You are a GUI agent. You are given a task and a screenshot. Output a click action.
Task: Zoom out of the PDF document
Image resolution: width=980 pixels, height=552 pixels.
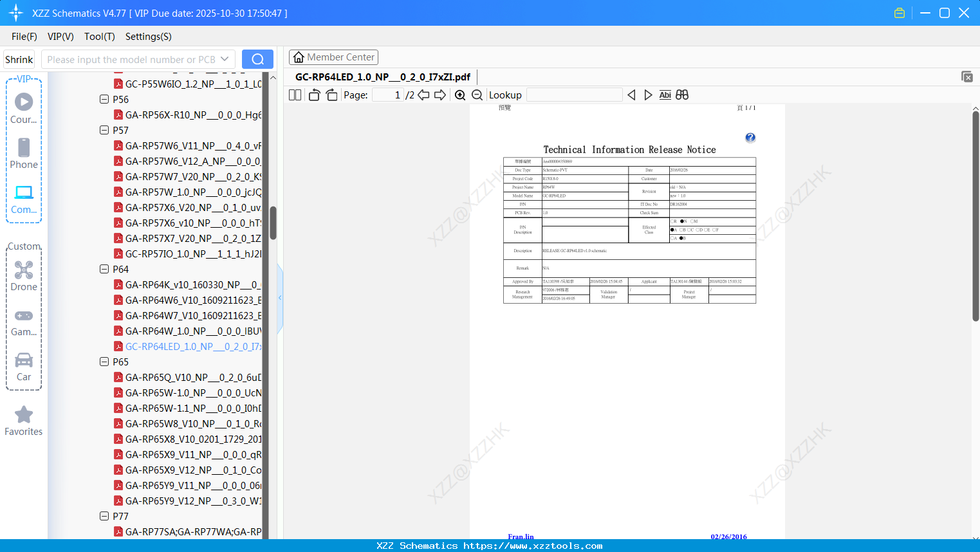pos(477,95)
